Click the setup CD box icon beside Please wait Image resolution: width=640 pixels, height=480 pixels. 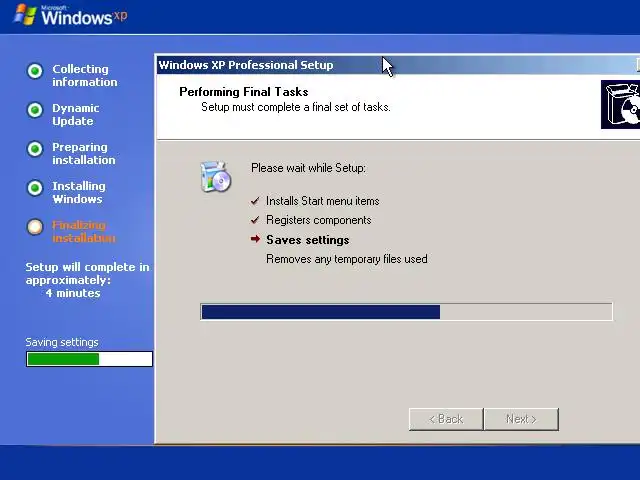pos(216,177)
